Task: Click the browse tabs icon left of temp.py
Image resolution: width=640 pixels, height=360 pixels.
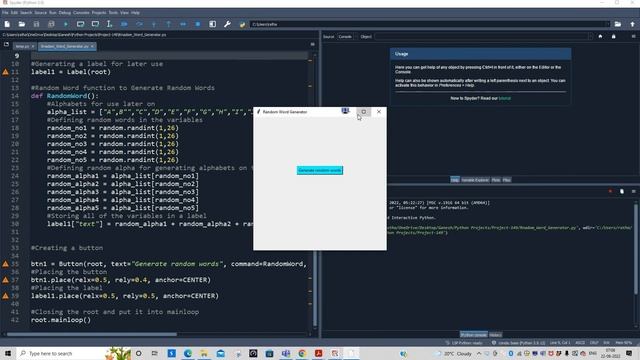Action: [x=6, y=44]
